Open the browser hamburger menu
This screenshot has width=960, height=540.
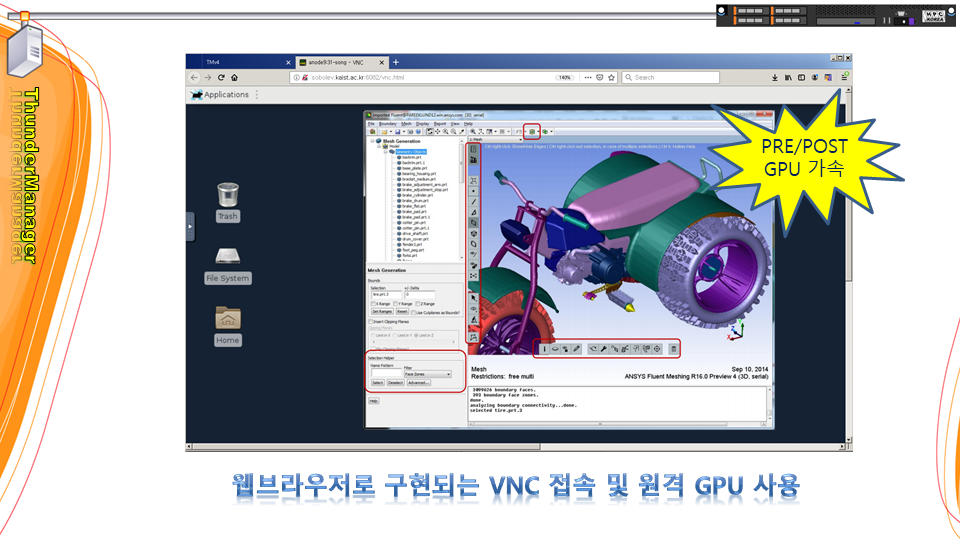[844, 78]
